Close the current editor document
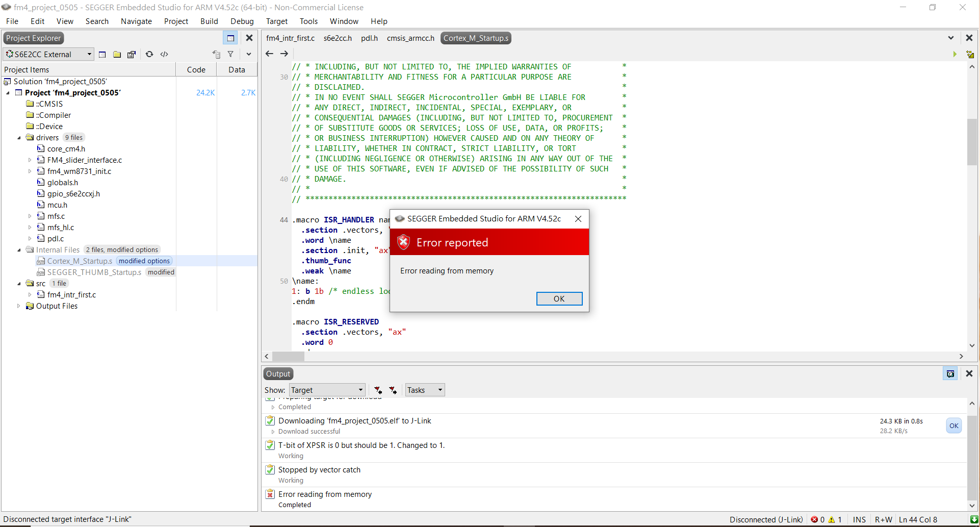Screen dimensions: 980x527 [969, 38]
